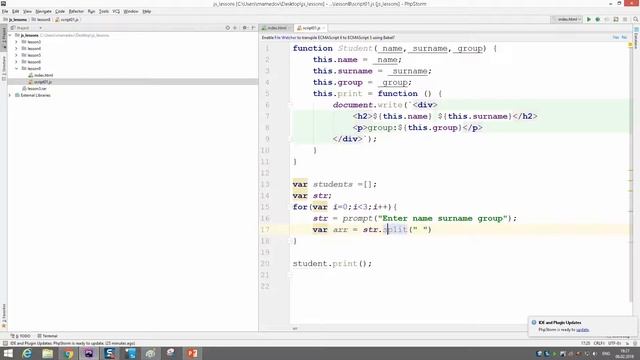Image resolution: width=640 pixels, height=360 pixels.
Task: Expand the lesson4 folder
Action: pos(16,49)
